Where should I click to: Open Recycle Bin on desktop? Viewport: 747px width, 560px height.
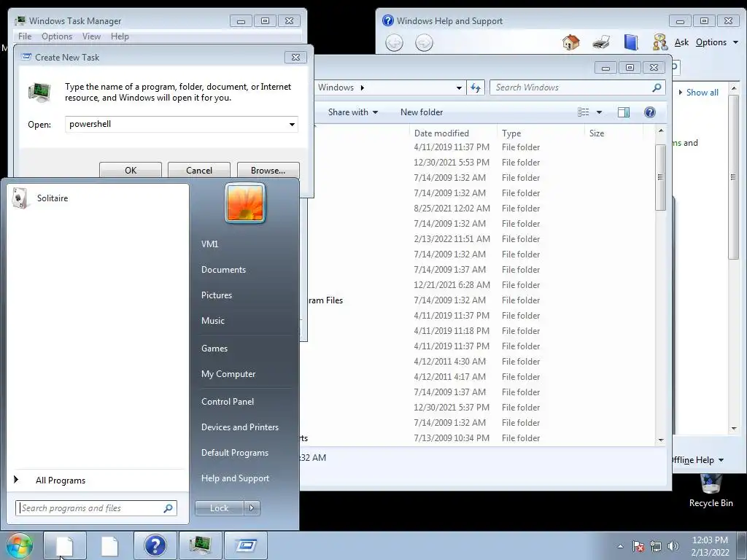(x=711, y=491)
